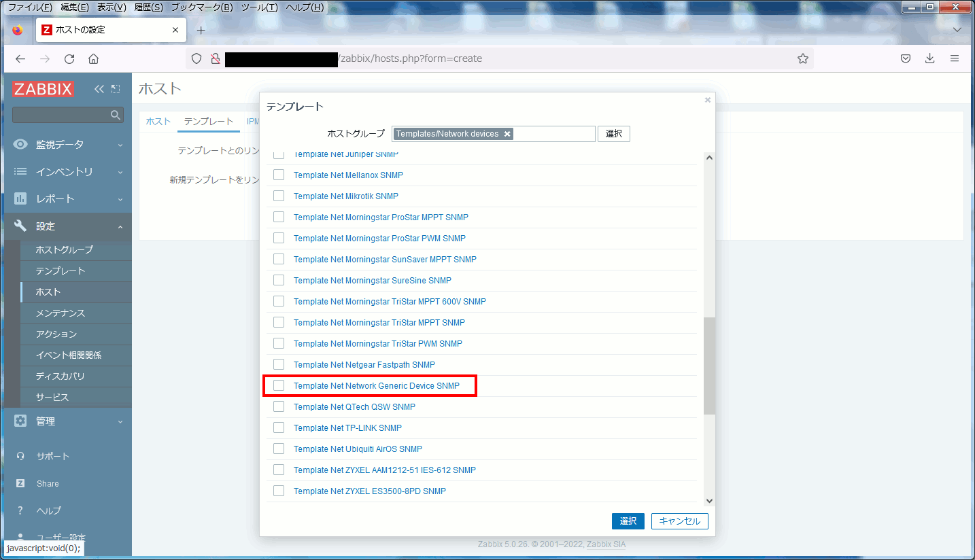The width and height of the screenshot is (975, 560).
Task: Click the shield tracking protection icon
Action: click(x=196, y=58)
